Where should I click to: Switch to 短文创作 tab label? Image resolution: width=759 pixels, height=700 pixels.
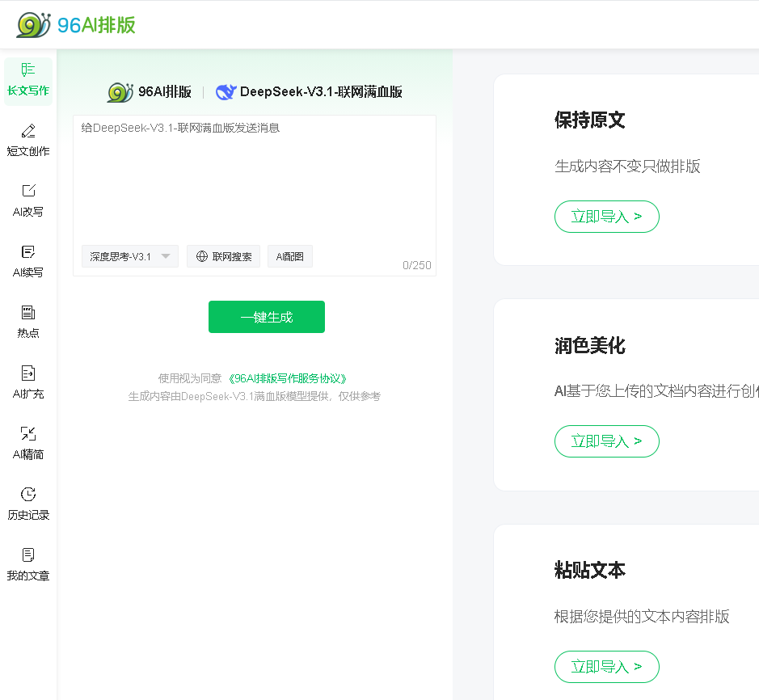(x=28, y=151)
